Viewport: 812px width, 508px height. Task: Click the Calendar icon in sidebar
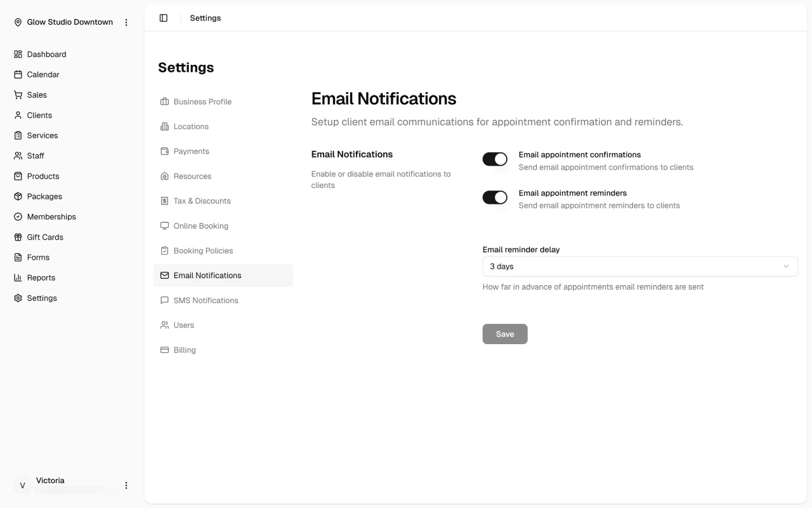[x=18, y=74]
